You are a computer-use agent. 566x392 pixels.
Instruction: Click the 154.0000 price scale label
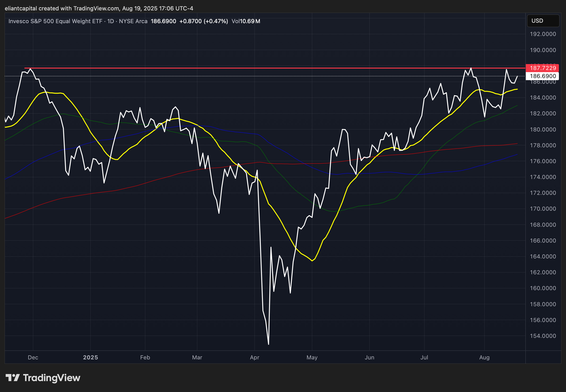(543, 336)
